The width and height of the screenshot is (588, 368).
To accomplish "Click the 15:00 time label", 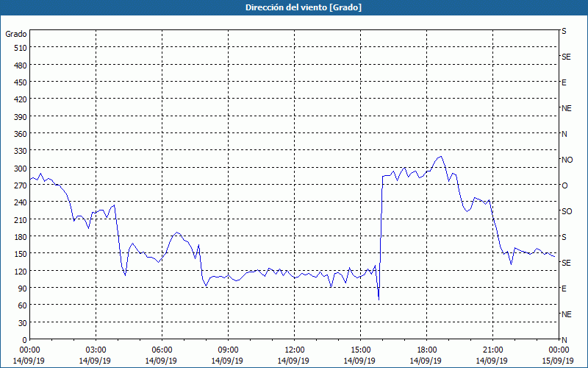I will [x=360, y=350].
